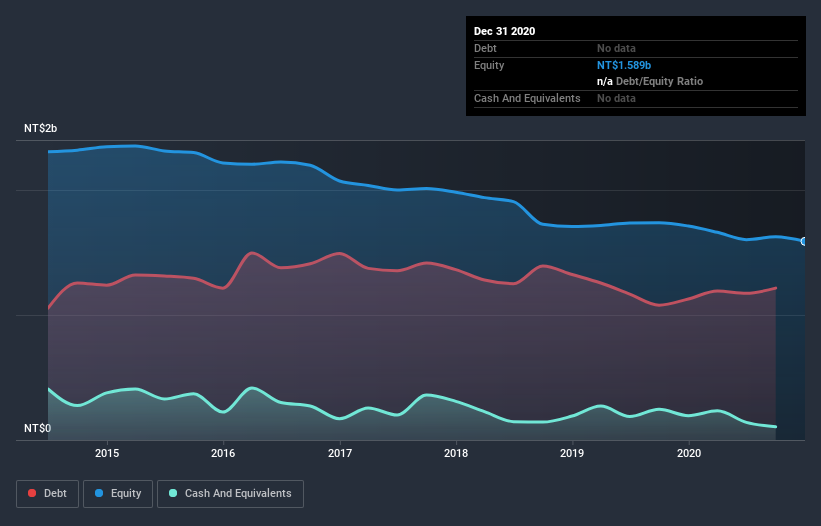Click the Debt row label in tooltip

pyautogui.click(x=485, y=48)
